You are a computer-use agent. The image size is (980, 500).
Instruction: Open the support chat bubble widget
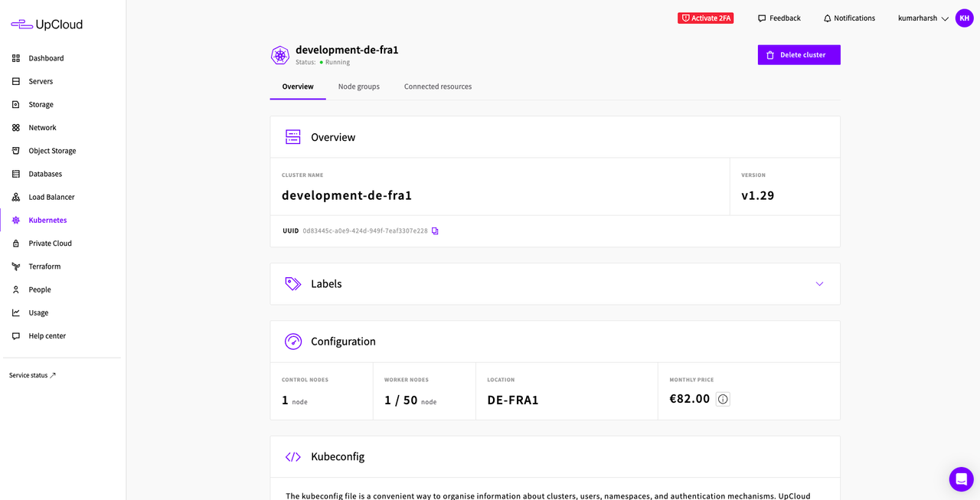(x=961, y=479)
